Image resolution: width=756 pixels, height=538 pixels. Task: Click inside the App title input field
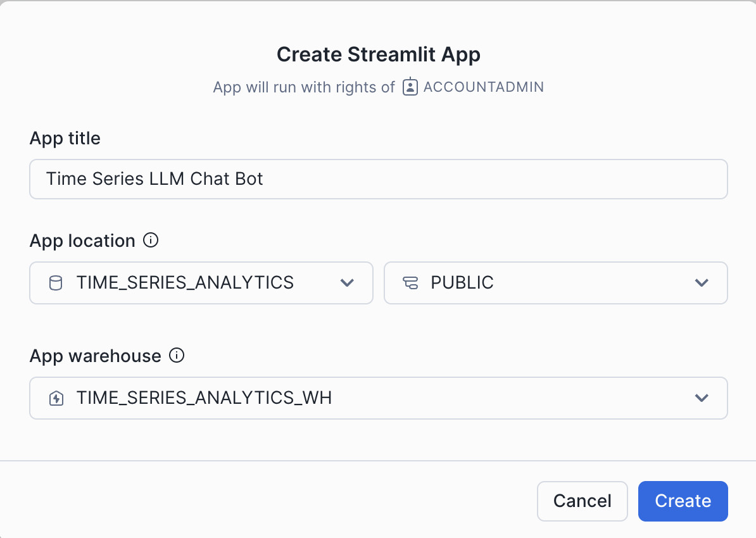point(378,179)
